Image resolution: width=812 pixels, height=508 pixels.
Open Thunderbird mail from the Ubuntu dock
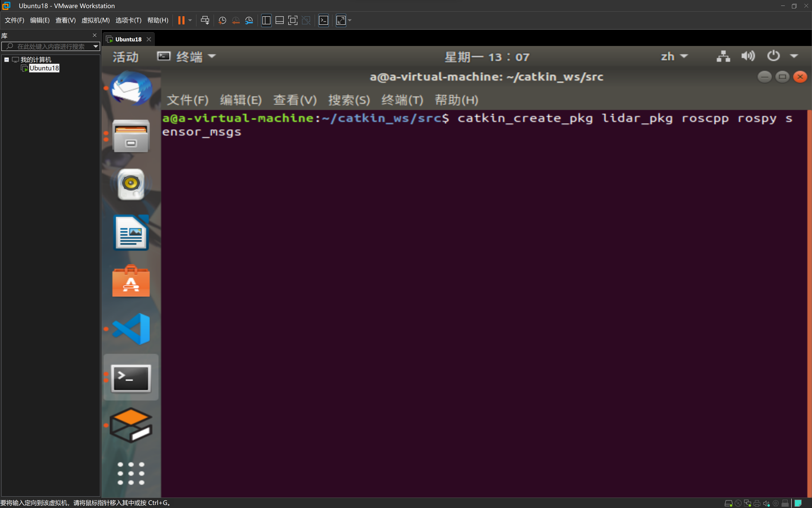pos(131,88)
